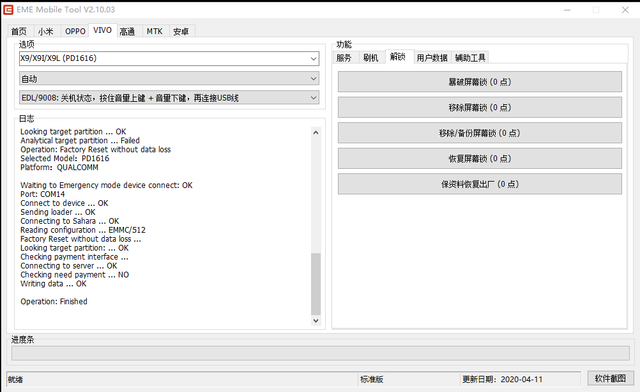Screen dimensions: 640x392
Task: Click the 软件截图 button
Action: (610, 379)
